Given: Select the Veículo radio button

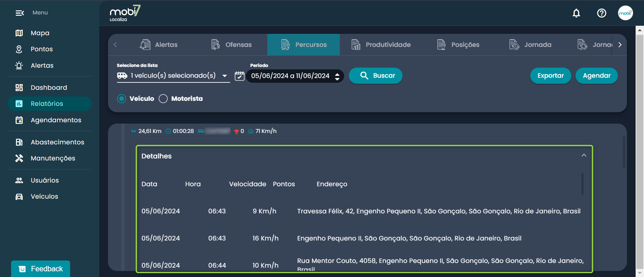Looking at the screenshot, I should 122,98.
